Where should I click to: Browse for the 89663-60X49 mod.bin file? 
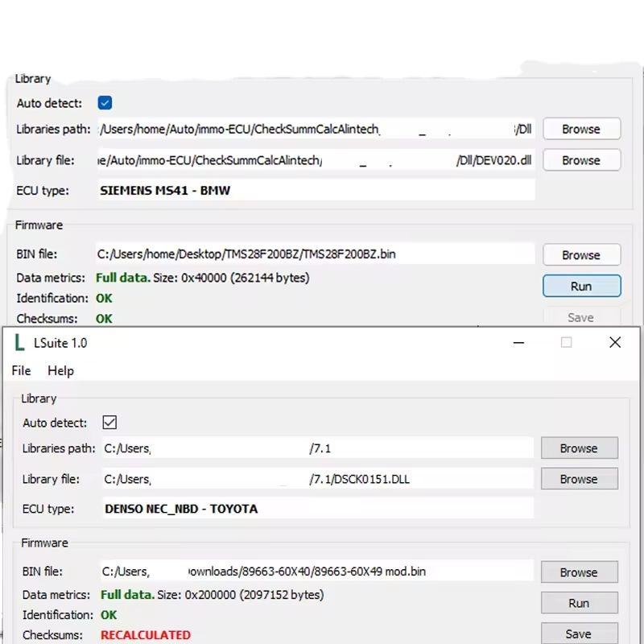coord(579,572)
